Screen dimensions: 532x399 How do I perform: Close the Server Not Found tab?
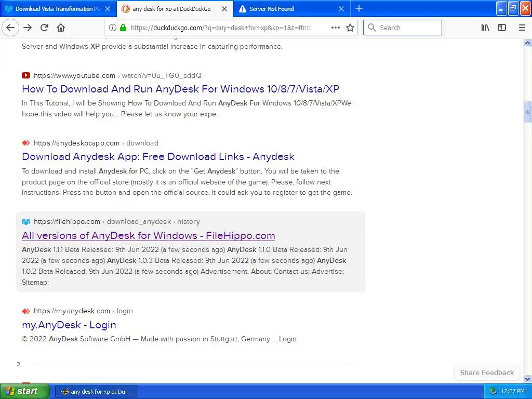click(341, 9)
